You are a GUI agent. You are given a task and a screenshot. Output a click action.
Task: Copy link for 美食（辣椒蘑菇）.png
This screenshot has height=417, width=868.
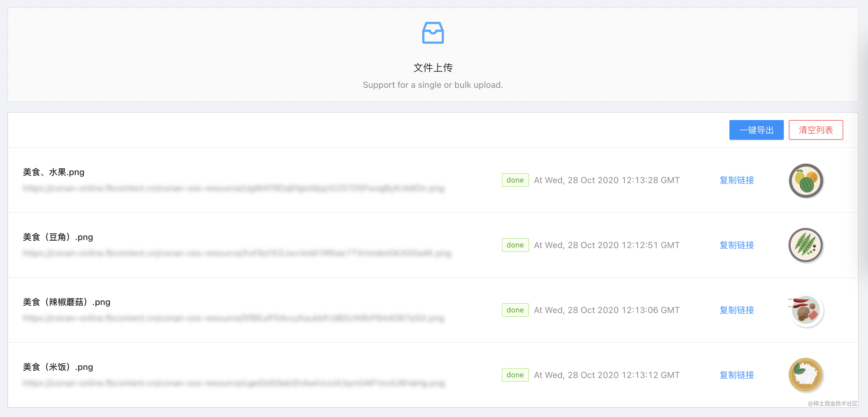[x=737, y=310]
